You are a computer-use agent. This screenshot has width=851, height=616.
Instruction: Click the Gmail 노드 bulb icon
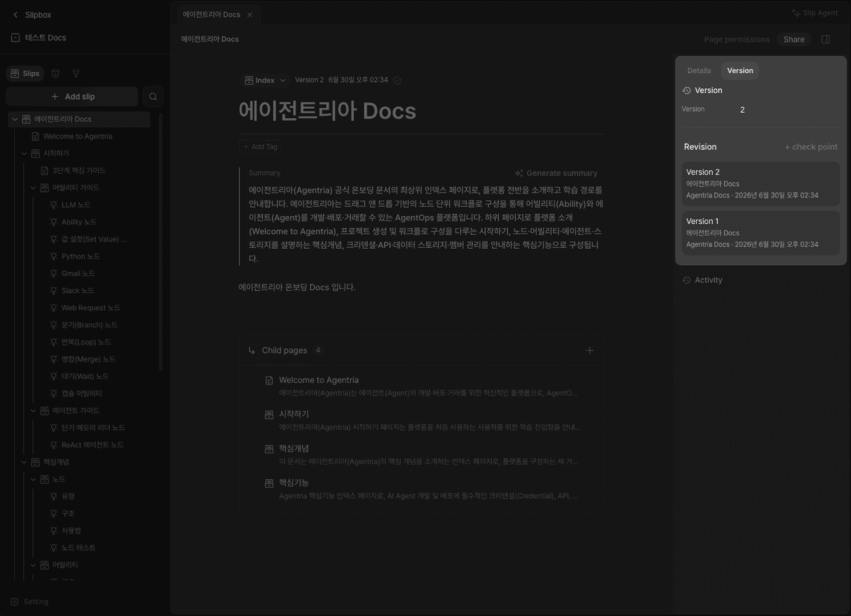[54, 273]
